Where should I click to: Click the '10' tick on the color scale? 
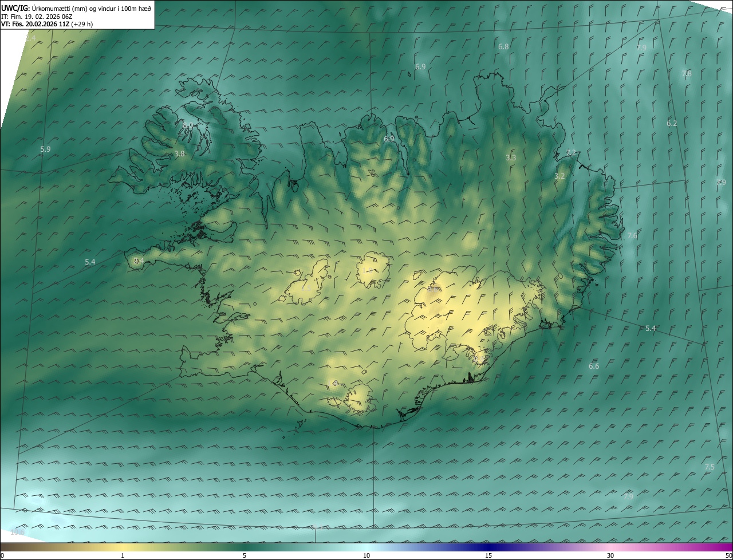[x=366, y=555]
